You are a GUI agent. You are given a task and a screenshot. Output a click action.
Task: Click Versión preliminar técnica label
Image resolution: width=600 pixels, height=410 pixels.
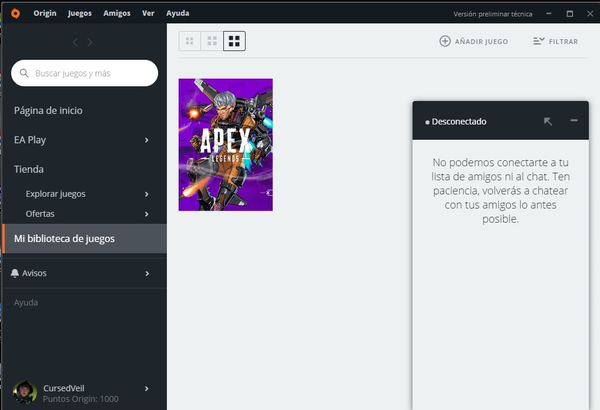click(x=493, y=14)
